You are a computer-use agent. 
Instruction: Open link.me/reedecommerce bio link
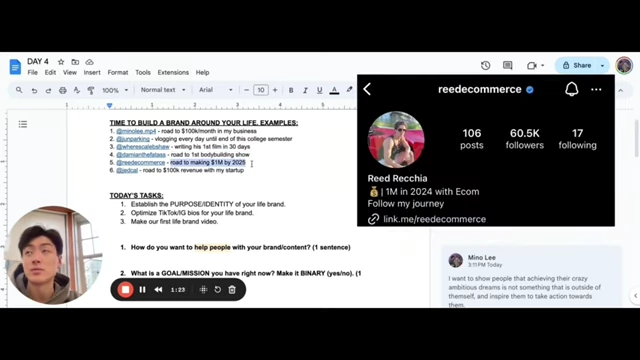coord(434,219)
